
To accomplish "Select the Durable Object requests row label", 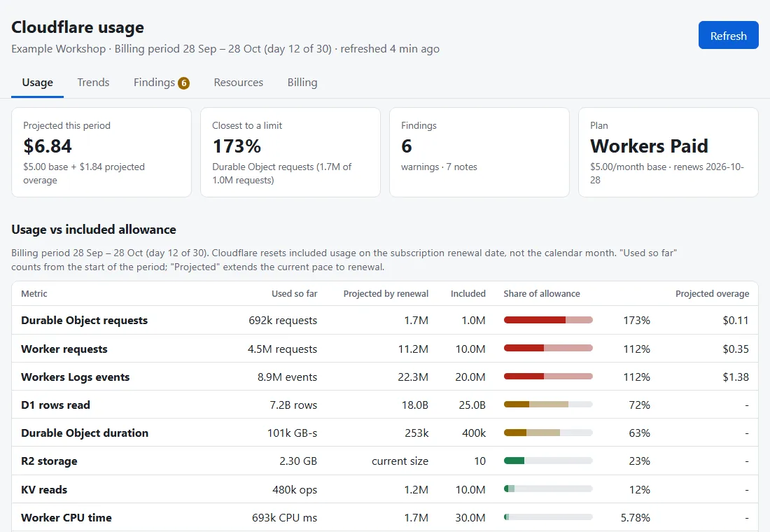I will [x=85, y=321].
